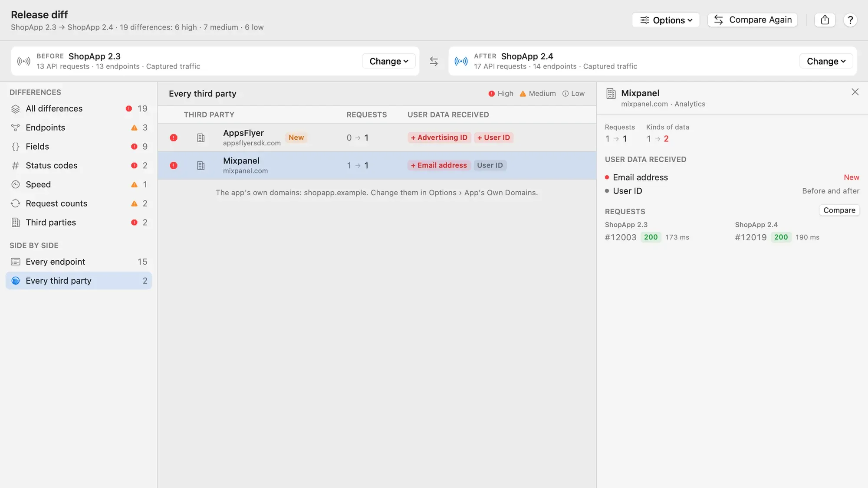The width and height of the screenshot is (868, 488).
Task: Click the Mixpanel row building icon
Action: click(x=201, y=166)
